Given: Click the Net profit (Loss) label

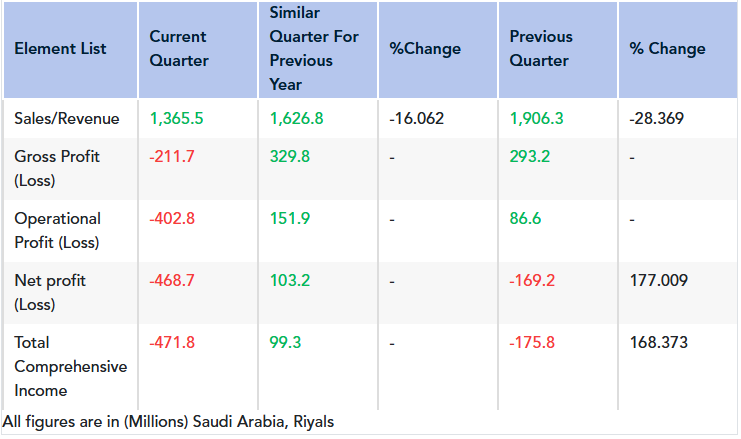Looking at the screenshot, I should pyautogui.click(x=50, y=293).
